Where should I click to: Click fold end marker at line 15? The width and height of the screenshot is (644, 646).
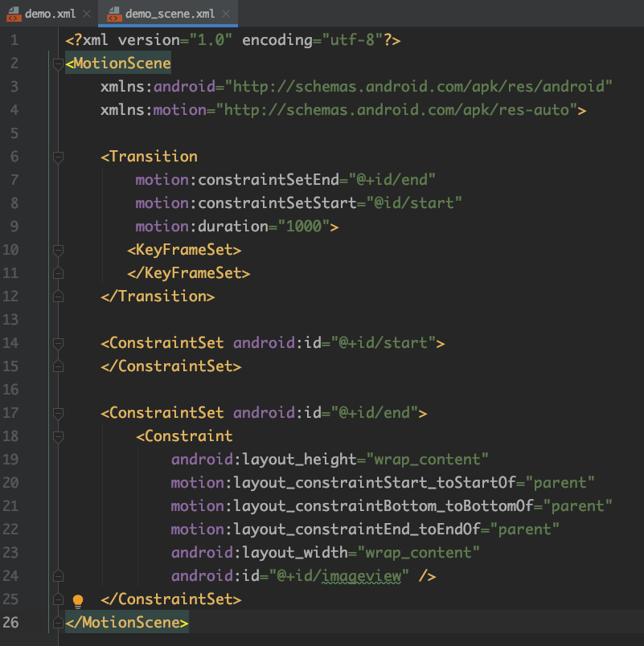click(58, 366)
